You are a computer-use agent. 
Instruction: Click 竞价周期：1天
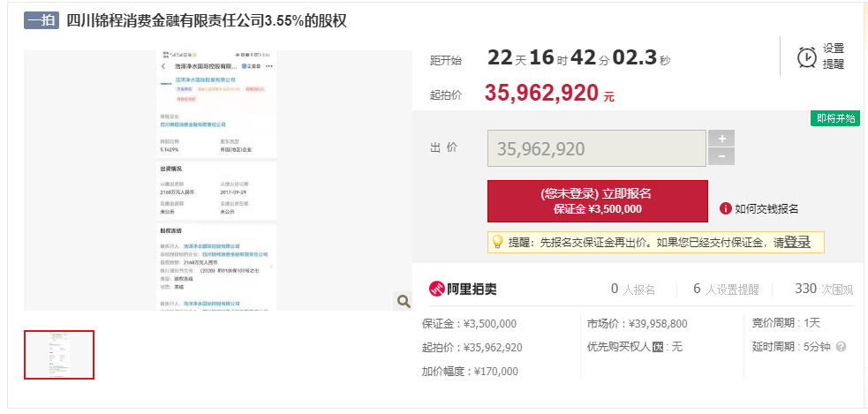(787, 323)
